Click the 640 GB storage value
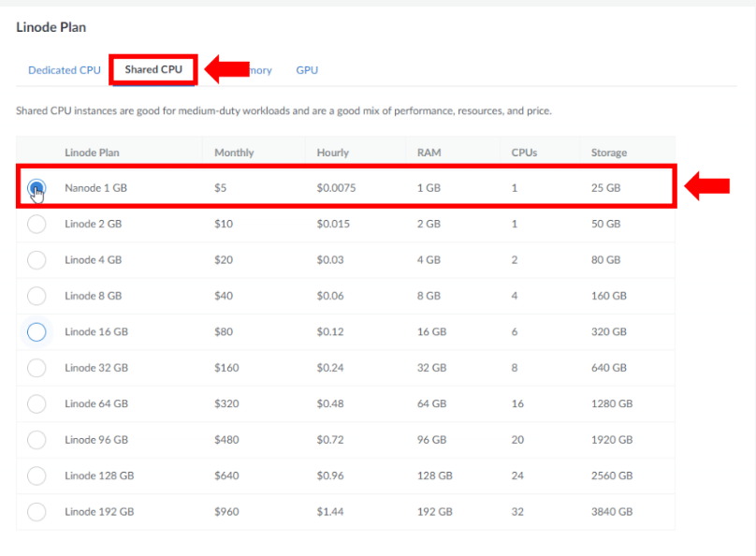 click(609, 368)
